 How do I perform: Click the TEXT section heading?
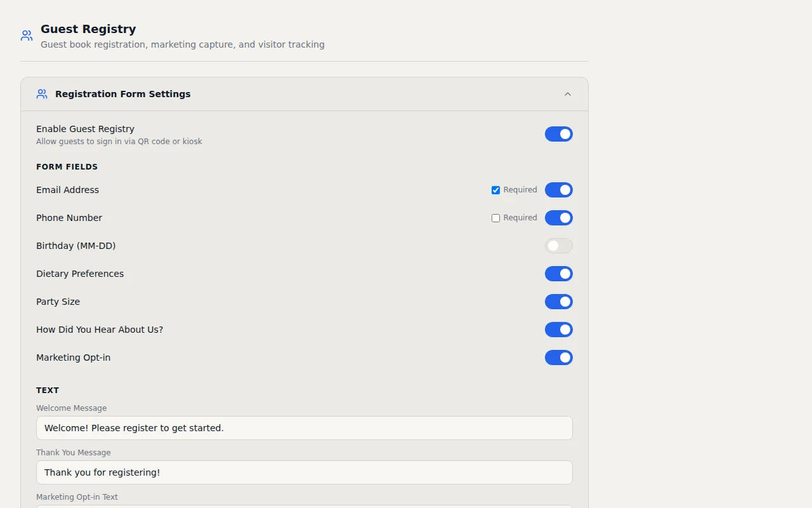click(48, 390)
